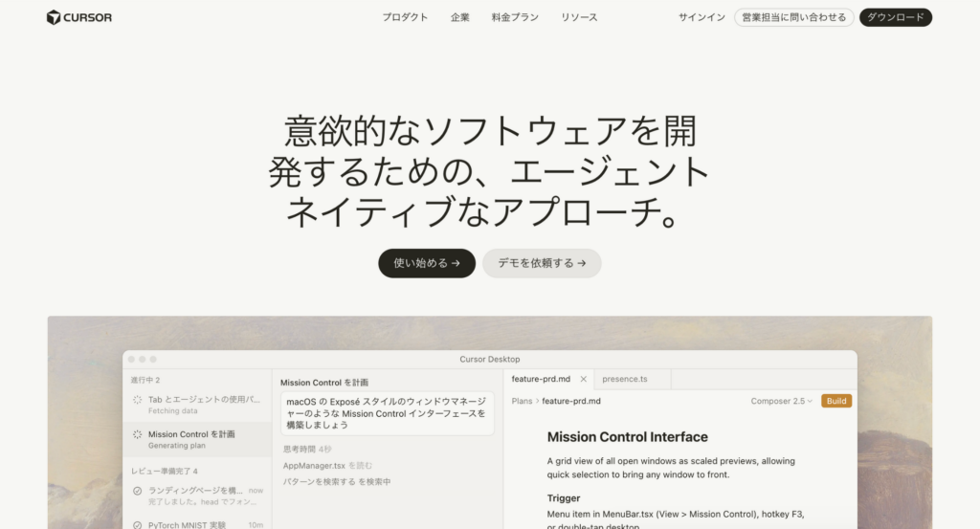Open the プロダクト navigation menu
Image resolution: width=980 pixels, height=529 pixels.
click(405, 17)
